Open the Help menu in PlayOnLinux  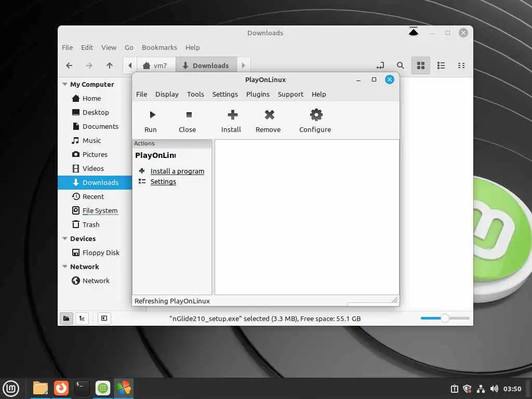(x=318, y=95)
